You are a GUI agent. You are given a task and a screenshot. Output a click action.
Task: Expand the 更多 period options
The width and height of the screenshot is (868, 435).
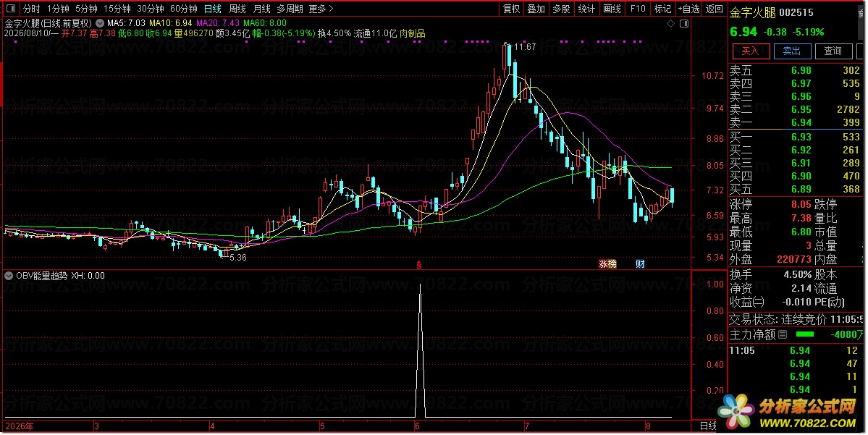(321, 9)
